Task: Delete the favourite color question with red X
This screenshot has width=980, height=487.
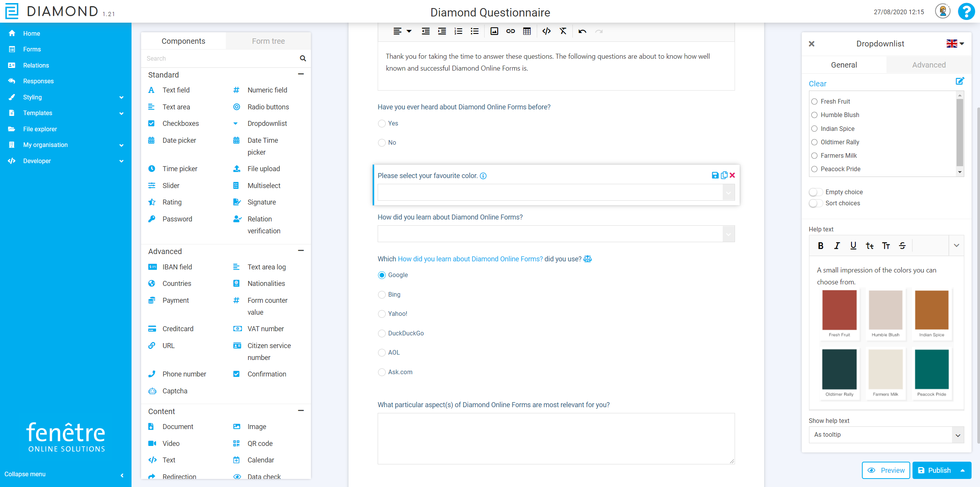Action: coord(732,175)
